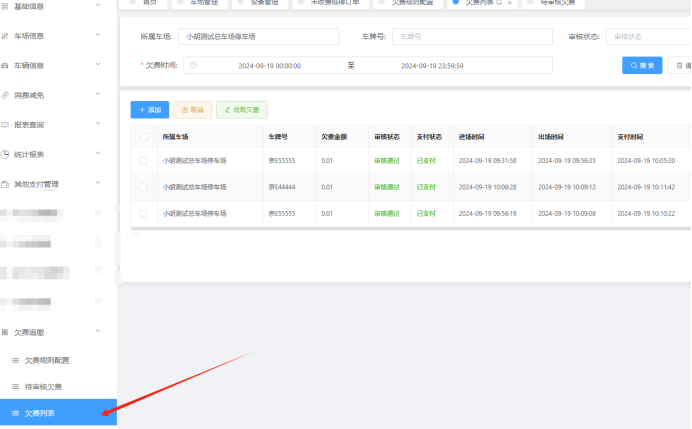Open the 审核状态 dropdown
This screenshot has width=692, height=429.
pos(649,37)
